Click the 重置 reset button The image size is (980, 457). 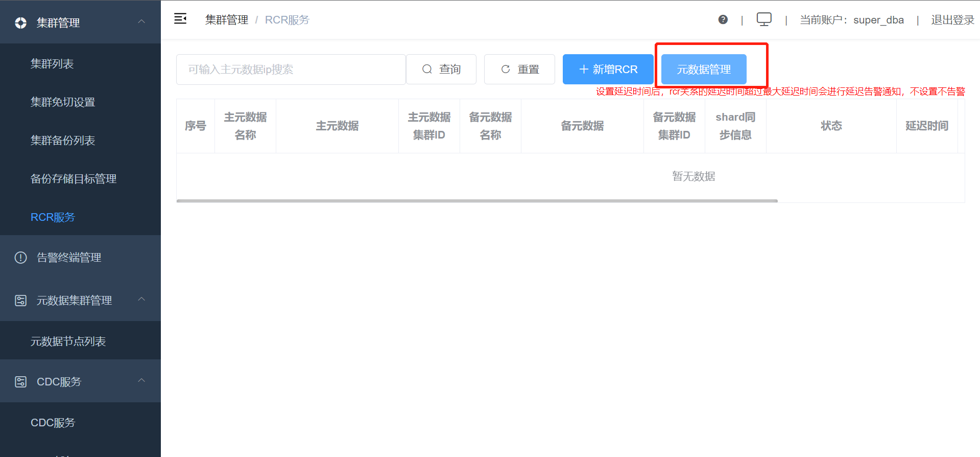tap(519, 69)
